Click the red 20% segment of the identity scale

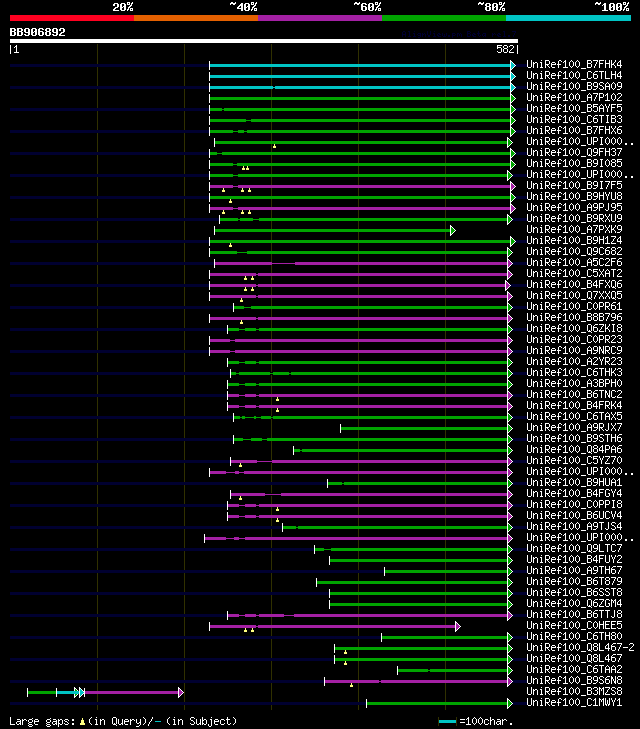coord(72,18)
